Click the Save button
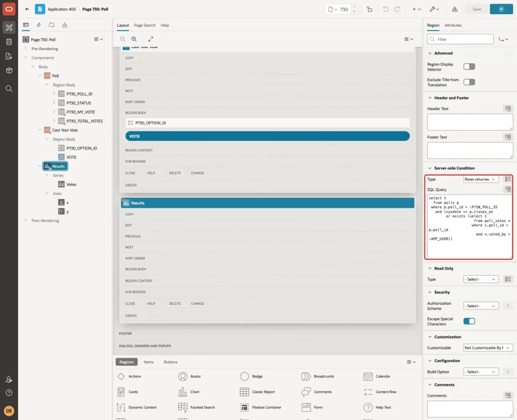 tap(477, 9)
